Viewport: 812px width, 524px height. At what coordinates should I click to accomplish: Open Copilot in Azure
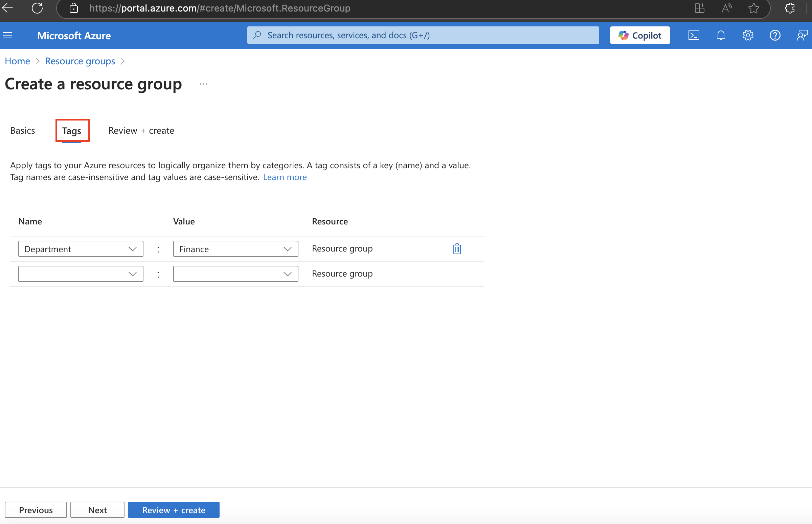(639, 36)
